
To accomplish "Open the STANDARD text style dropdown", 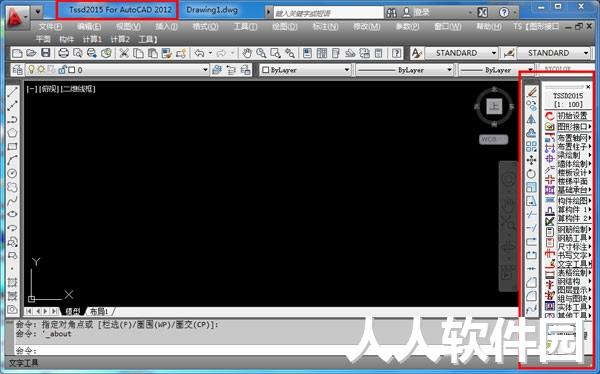I will pos(461,53).
